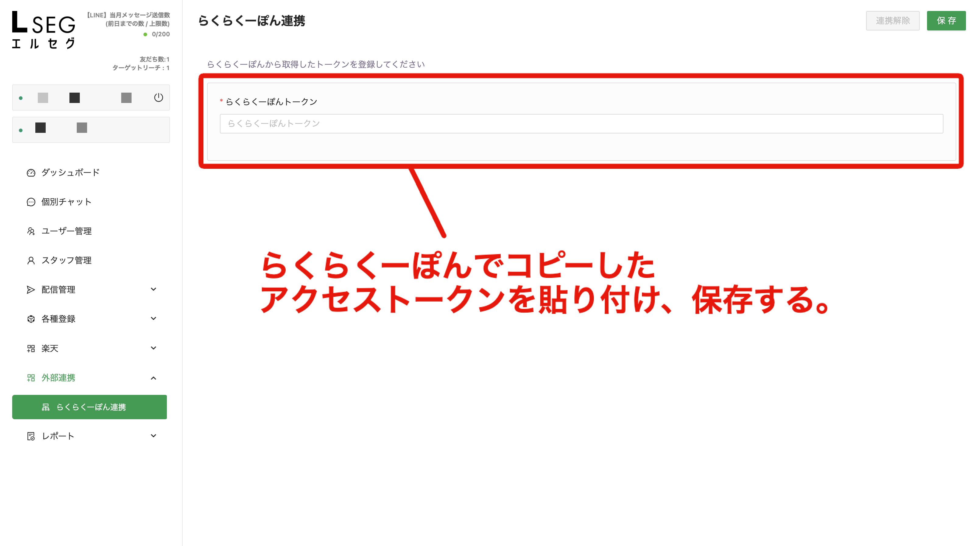Expand the レポート chevron

pyautogui.click(x=153, y=436)
